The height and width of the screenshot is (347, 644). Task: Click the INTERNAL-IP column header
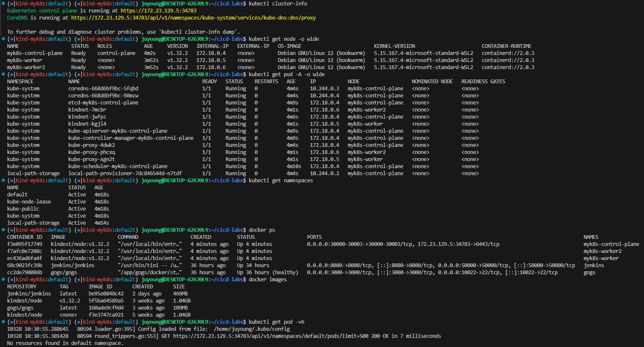point(213,46)
